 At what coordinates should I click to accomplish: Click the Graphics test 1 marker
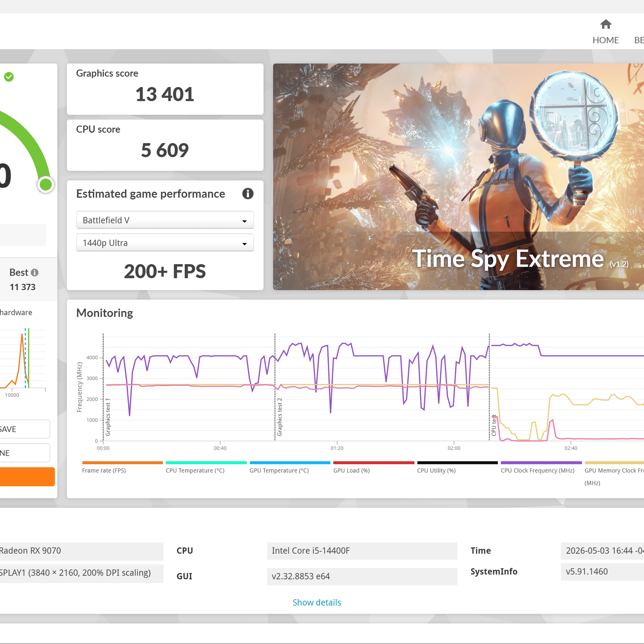point(108,417)
